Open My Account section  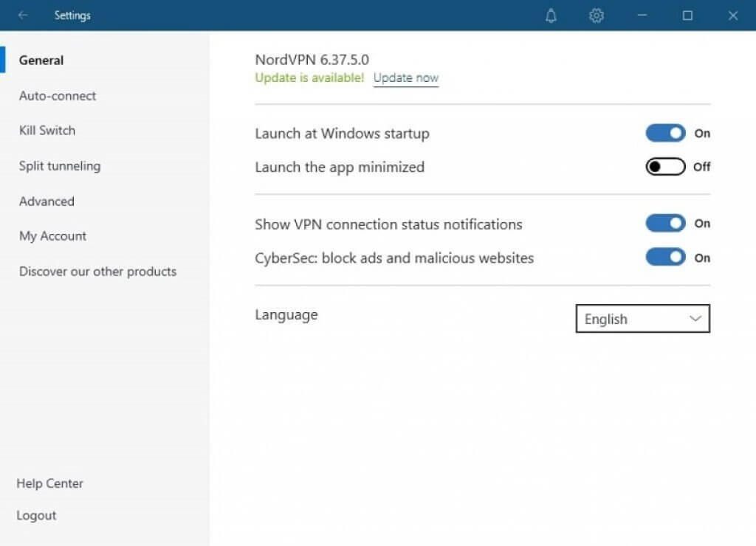click(52, 236)
